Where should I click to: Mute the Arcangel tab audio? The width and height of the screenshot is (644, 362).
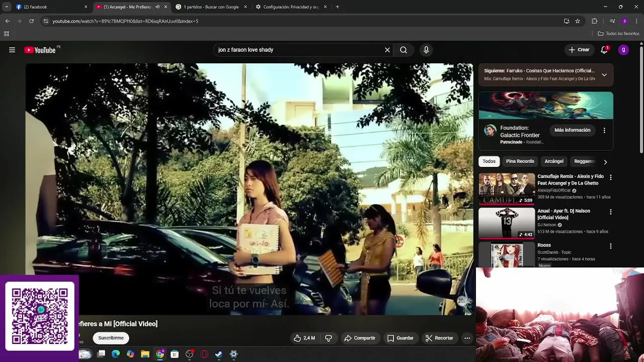click(157, 7)
